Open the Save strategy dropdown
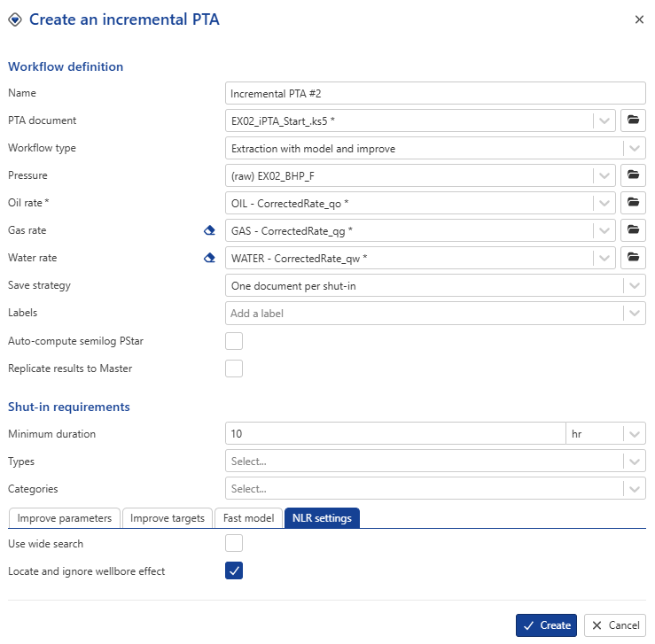Screen dimensions: 655x644 click(634, 285)
